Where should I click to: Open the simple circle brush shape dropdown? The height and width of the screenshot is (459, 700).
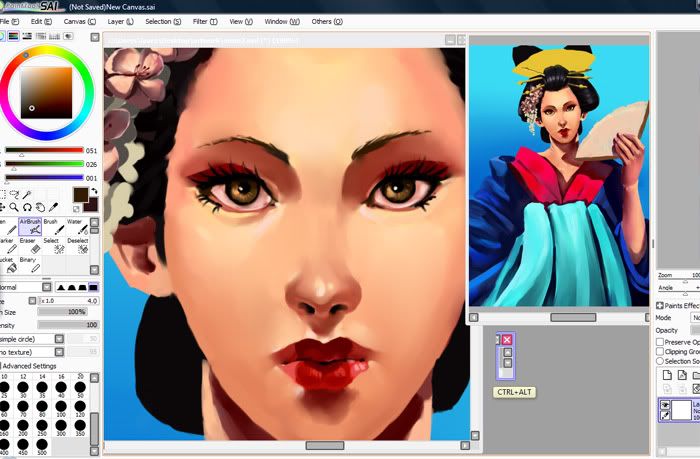(59, 339)
